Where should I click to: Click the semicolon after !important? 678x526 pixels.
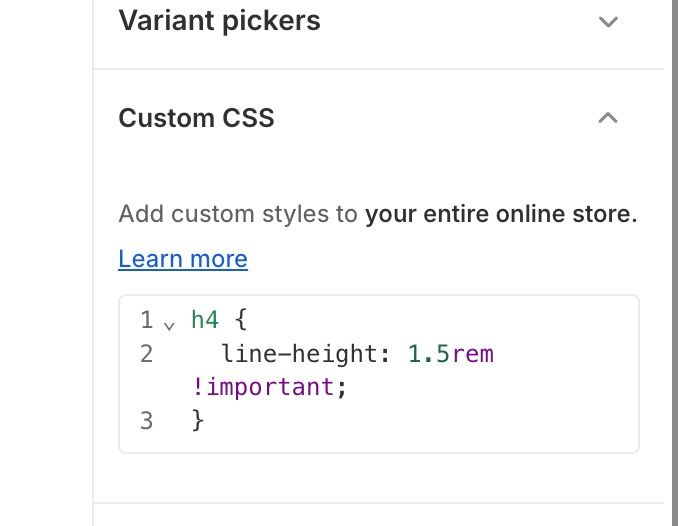[342, 387]
